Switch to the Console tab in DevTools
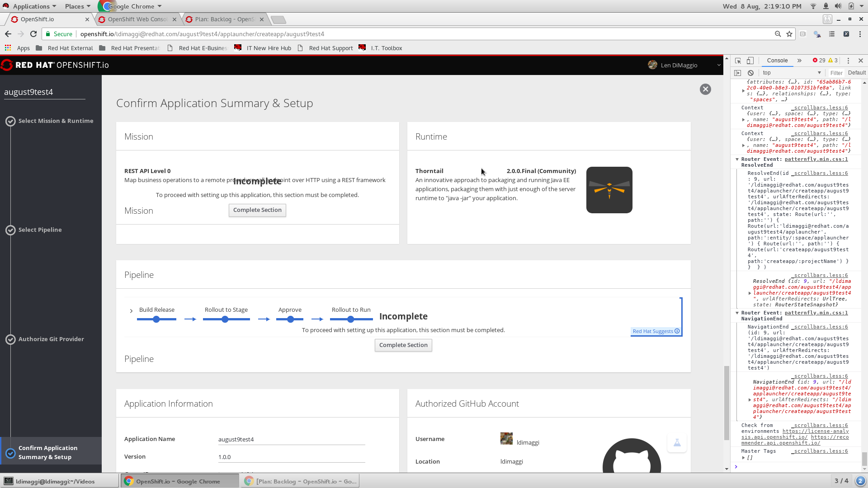 click(777, 60)
